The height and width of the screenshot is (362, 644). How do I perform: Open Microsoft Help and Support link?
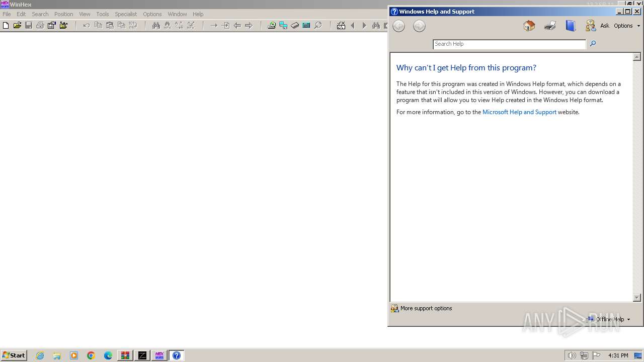519,112
